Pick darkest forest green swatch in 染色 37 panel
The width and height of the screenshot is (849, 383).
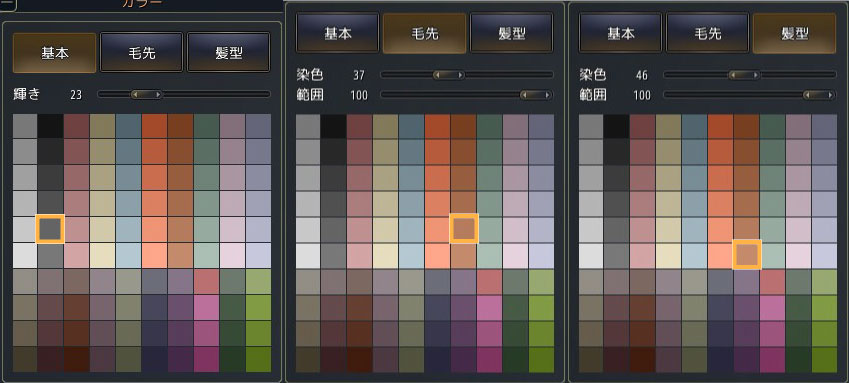tap(515, 359)
